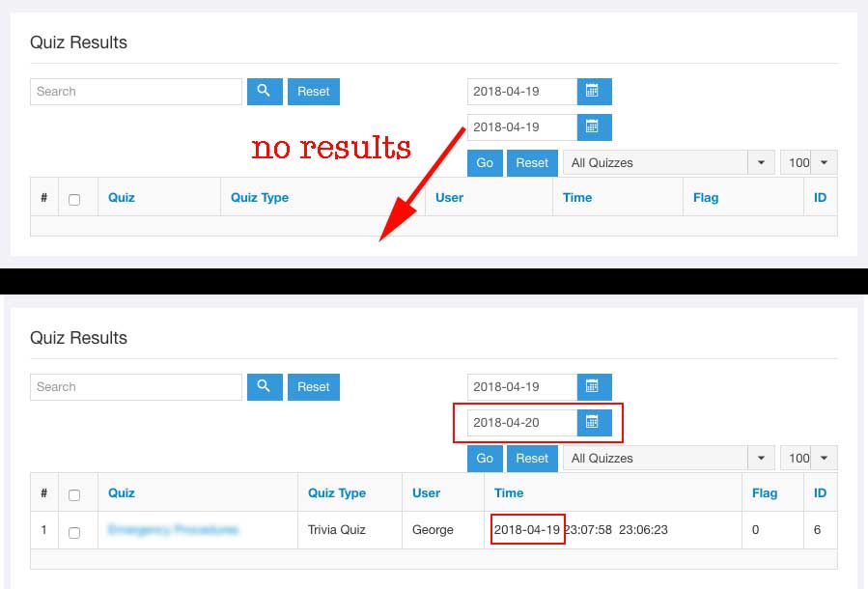This screenshot has width=868, height=589.
Task: Sort bottom table by Time column
Action: coord(509,493)
